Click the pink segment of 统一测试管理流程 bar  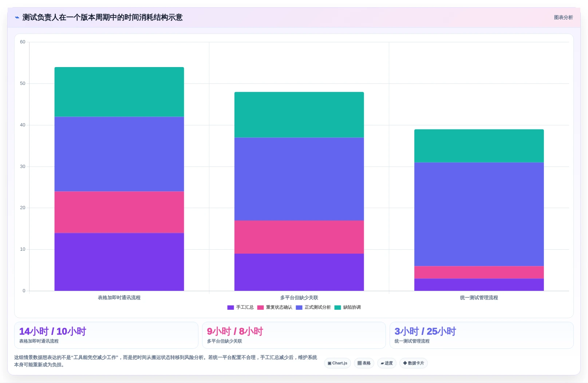[x=479, y=272]
